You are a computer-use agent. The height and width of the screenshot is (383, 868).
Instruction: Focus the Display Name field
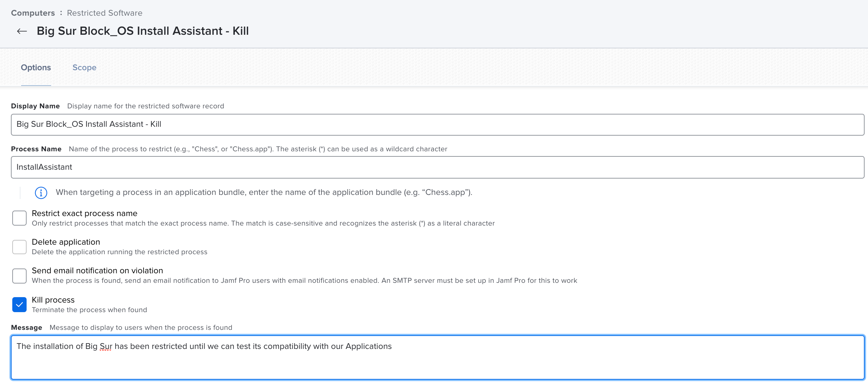[437, 124]
